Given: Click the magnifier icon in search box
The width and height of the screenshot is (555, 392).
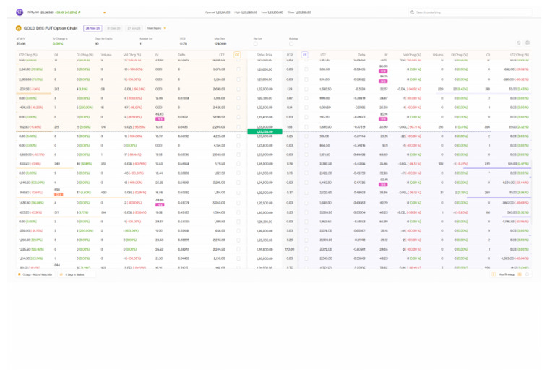Looking at the screenshot, I should click(x=413, y=12).
